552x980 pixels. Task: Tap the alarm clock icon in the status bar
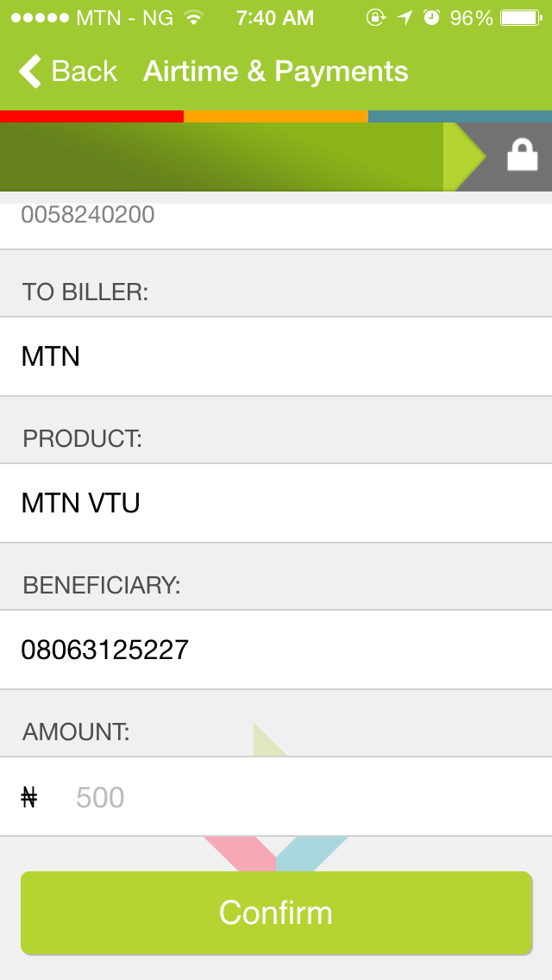click(431, 17)
